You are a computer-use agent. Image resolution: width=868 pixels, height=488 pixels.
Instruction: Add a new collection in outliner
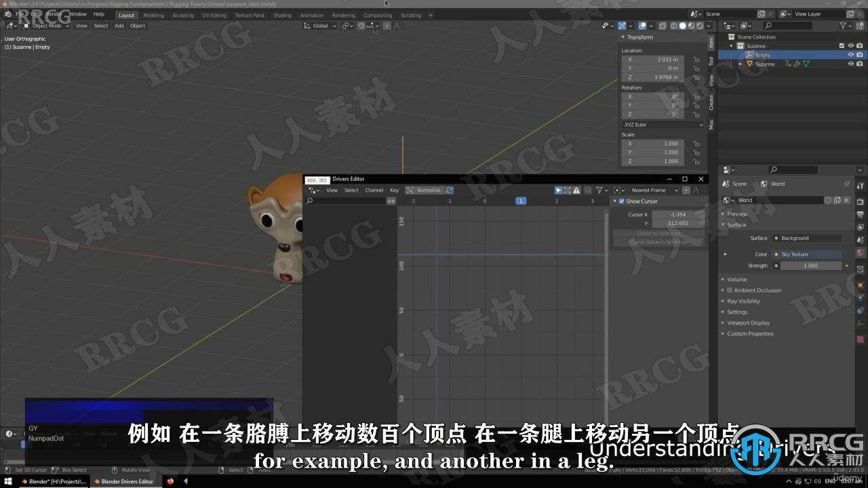click(x=860, y=26)
